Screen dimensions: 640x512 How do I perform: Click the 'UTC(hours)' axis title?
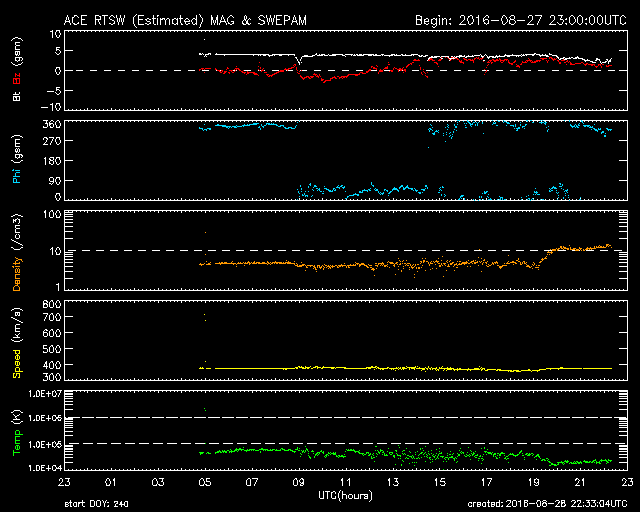[345, 496]
